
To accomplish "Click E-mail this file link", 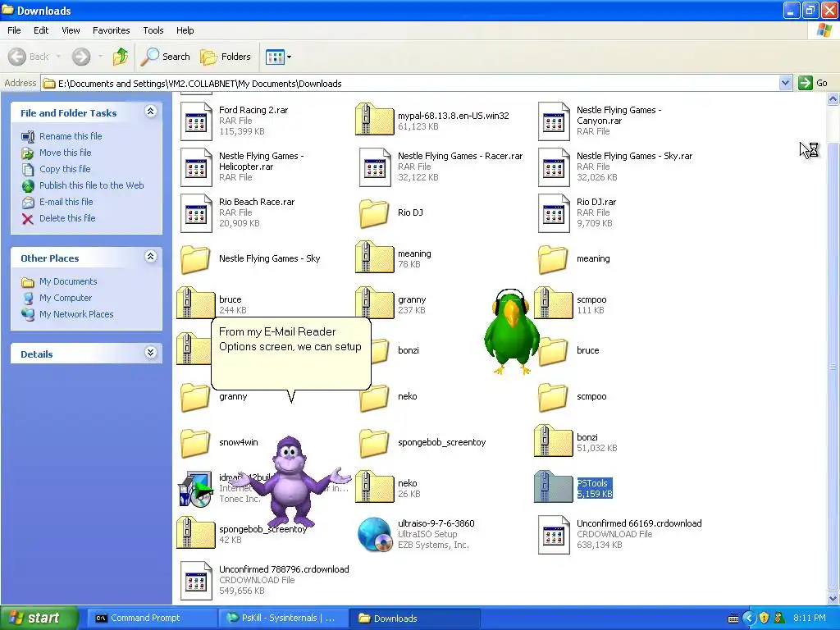I will pos(66,202).
